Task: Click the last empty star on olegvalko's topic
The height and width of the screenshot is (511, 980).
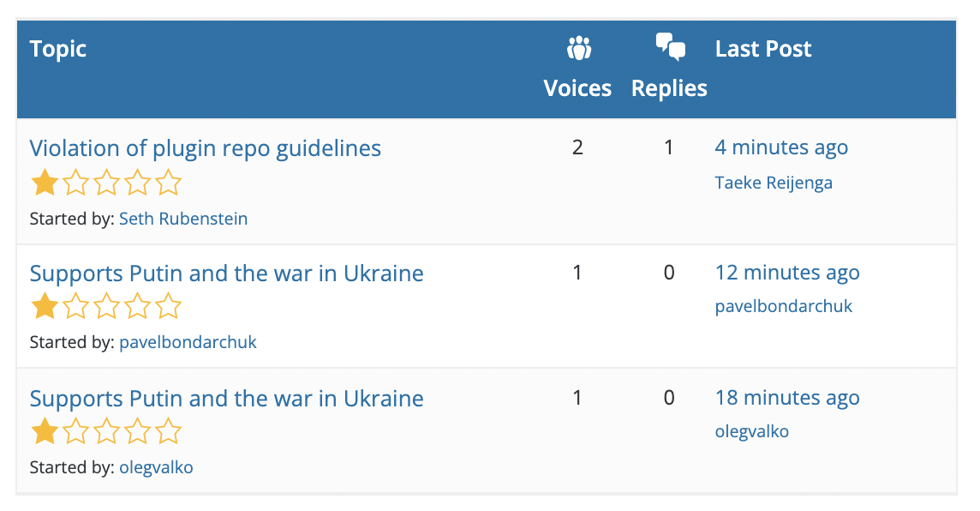Action: click(x=169, y=431)
